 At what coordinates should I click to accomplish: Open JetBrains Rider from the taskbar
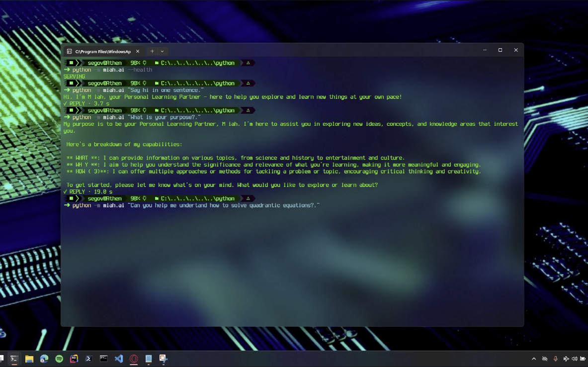pyautogui.click(x=74, y=359)
